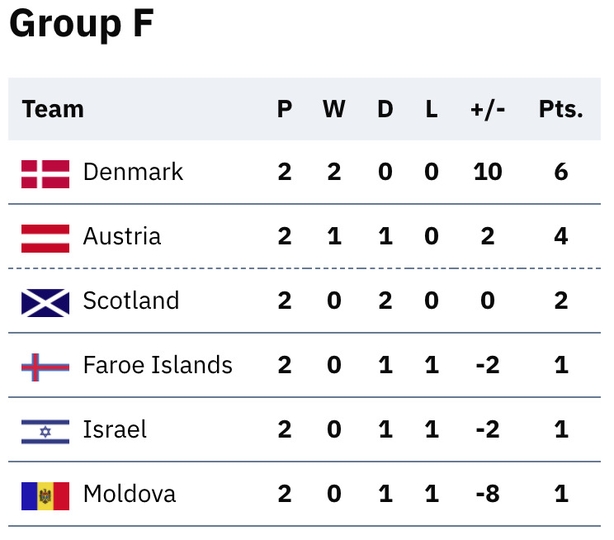Click the Denmark flag icon
This screenshot has height=540, width=614.
tap(45, 174)
